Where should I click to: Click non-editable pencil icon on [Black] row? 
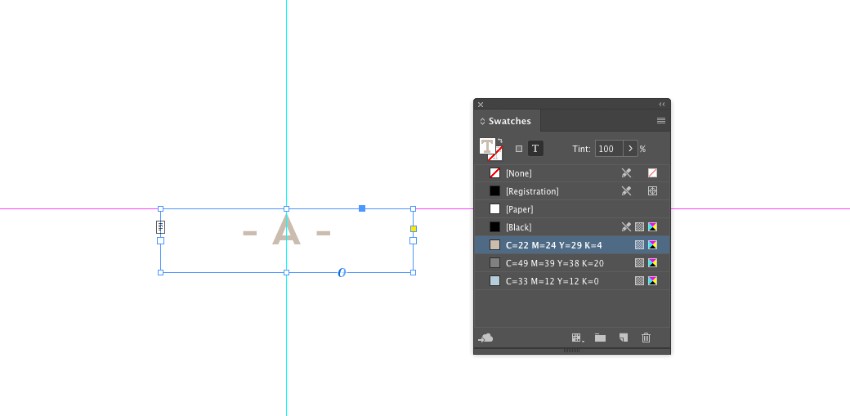[x=626, y=227]
